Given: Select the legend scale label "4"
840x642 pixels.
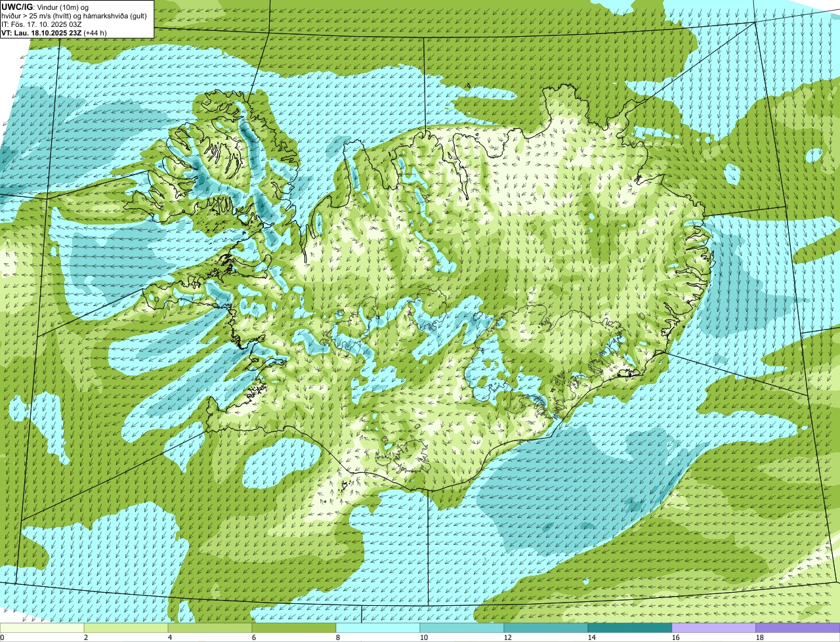Looking at the screenshot, I should point(170,637).
